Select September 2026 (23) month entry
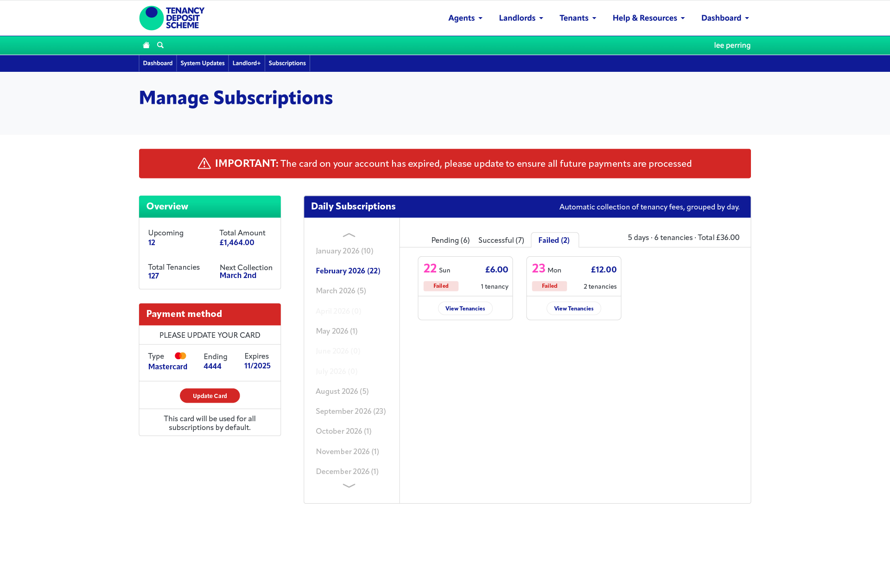This screenshot has width=890, height=588. click(350, 411)
